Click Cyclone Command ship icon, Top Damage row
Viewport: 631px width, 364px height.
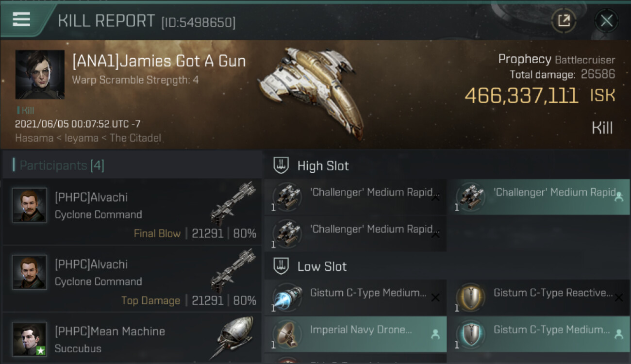pos(234,272)
